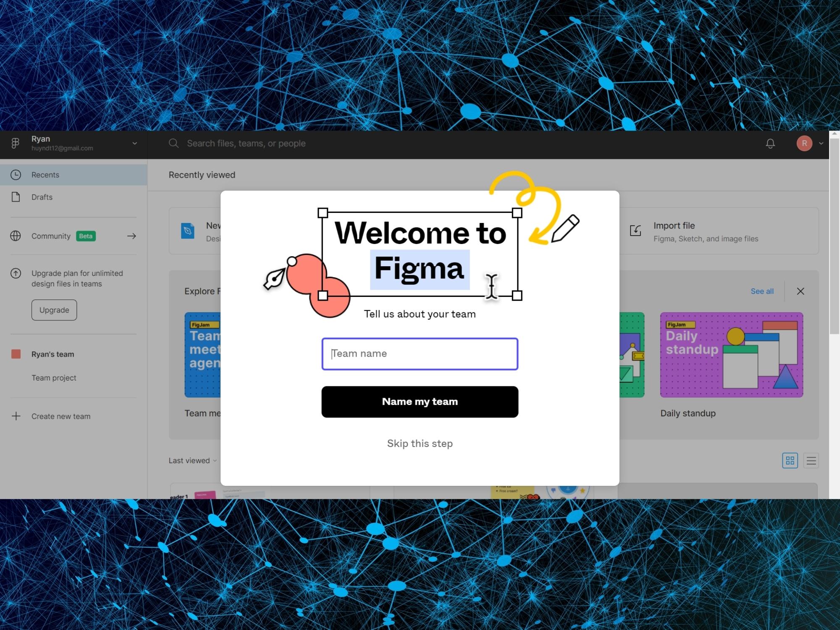Click the Figma logo icon
Viewport: 840px width, 630px height.
[x=15, y=144]
